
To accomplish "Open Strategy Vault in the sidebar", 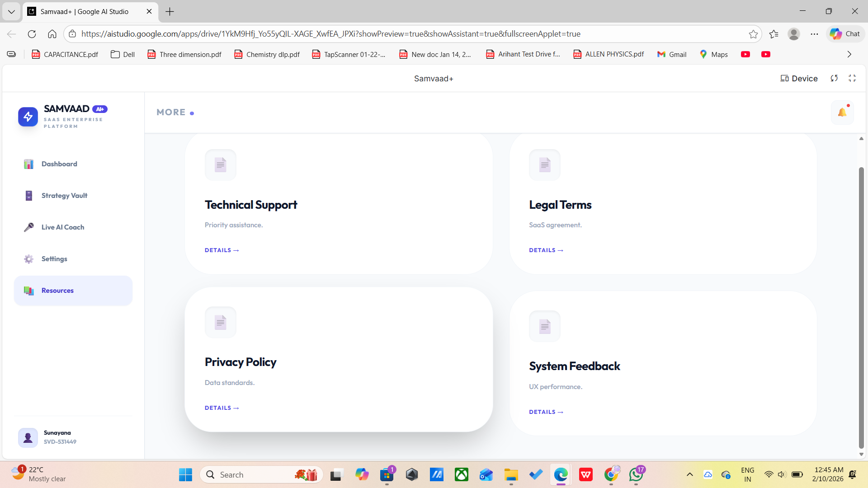I will point(64,196).
